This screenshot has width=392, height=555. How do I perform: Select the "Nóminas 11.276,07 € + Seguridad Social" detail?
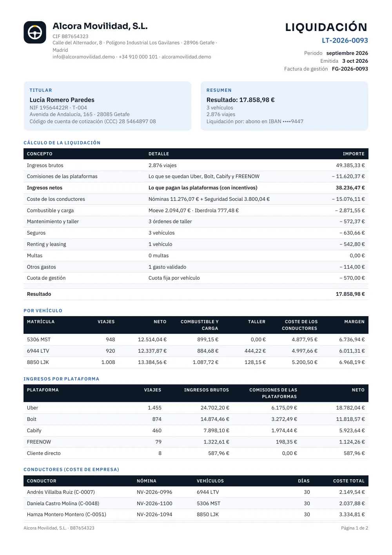(x=209, y=199)
